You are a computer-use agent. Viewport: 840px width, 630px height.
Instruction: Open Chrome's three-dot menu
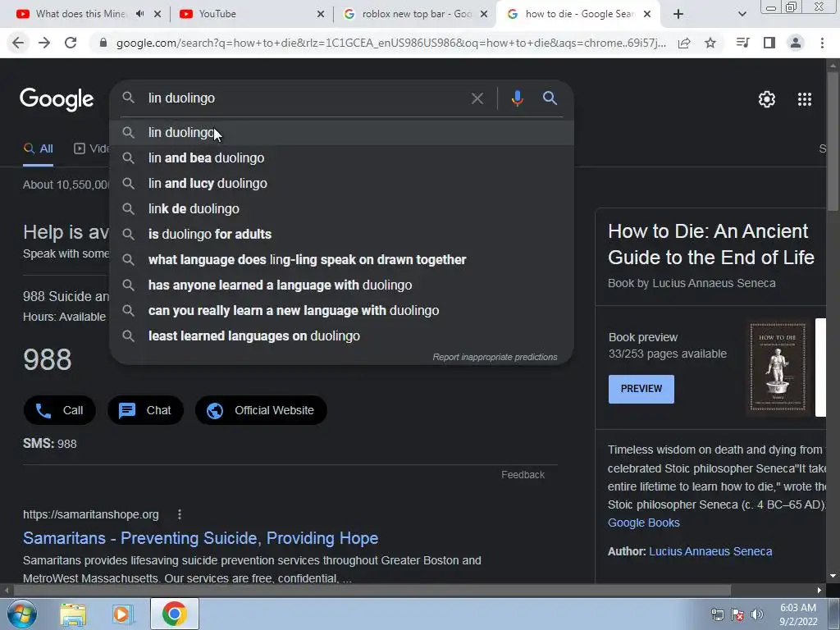(x=822, y=43)
